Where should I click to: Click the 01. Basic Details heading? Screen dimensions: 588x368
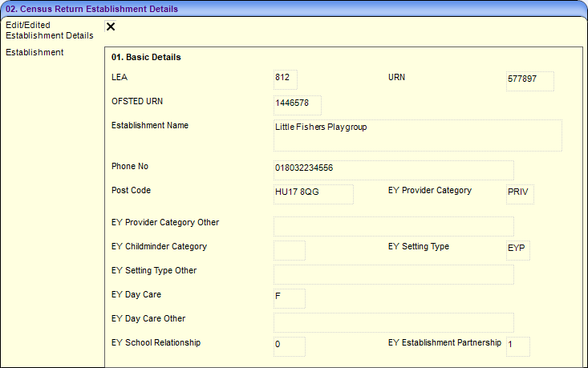click(146, 58)
